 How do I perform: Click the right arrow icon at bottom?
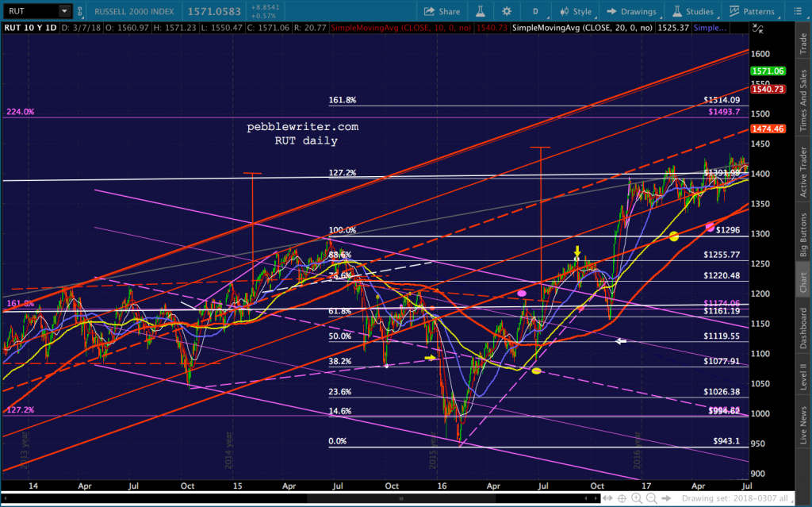(x=666, y=498)
